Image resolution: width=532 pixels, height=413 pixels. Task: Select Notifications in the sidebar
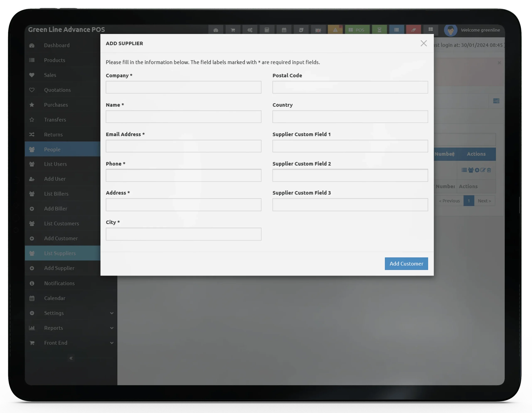coord(59,283)
